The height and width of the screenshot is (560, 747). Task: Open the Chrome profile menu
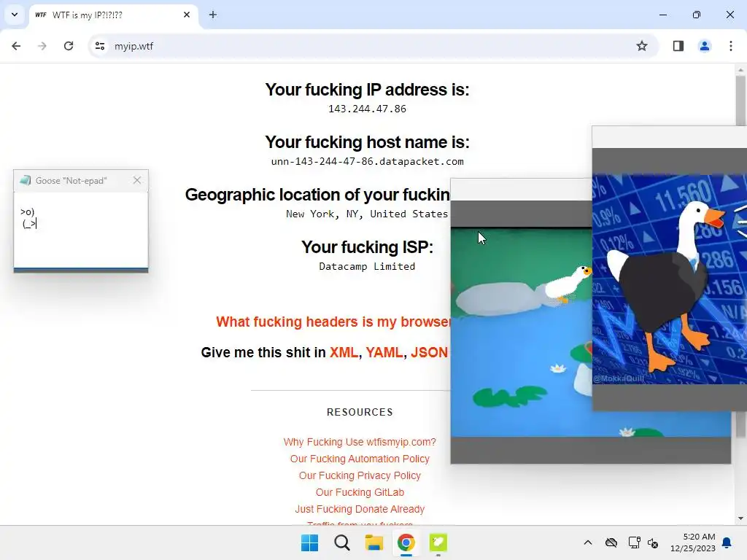pyautogui.click(x=705, y=46)
